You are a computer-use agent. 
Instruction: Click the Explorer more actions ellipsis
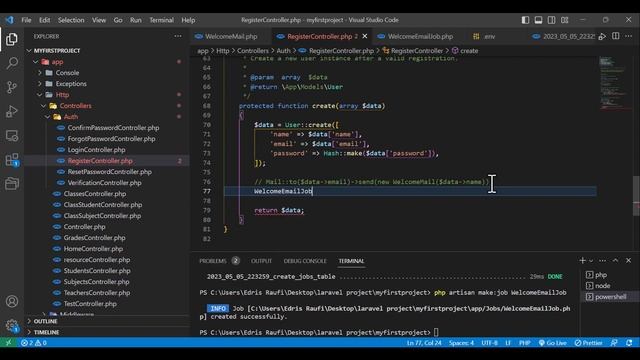(178, 36)
